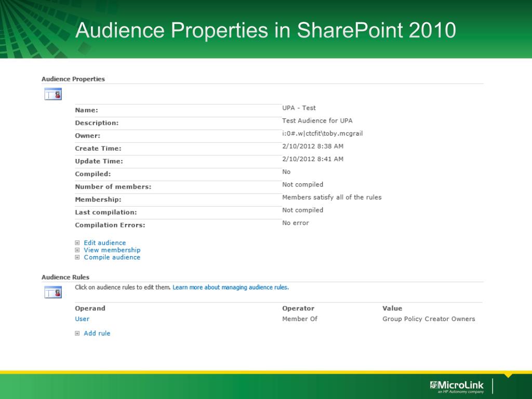Click the Operator column header

(298, 309)
